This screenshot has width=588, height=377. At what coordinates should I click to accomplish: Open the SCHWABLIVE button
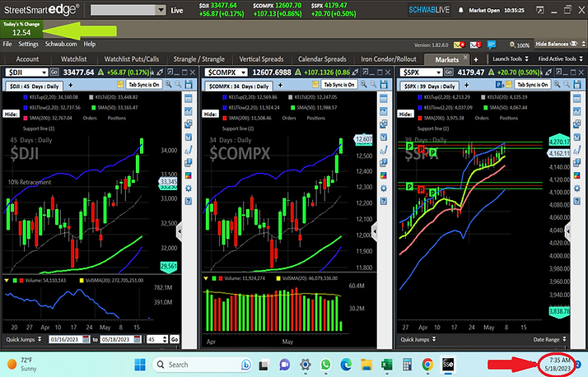point(429,10)
